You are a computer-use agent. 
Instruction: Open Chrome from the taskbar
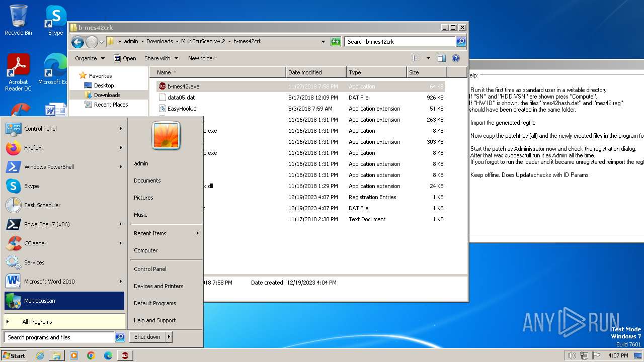click(91, 355)
